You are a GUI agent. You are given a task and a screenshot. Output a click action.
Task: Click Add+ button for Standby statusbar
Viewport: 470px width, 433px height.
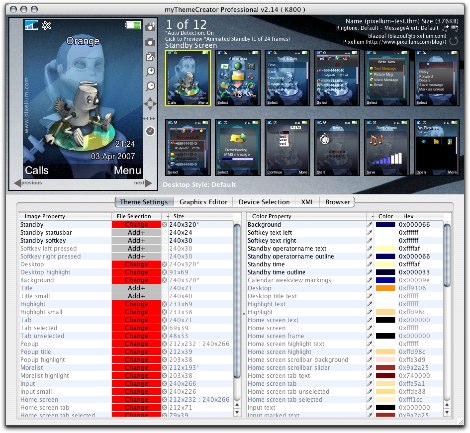pyautogui.click(x=136, y=233)
